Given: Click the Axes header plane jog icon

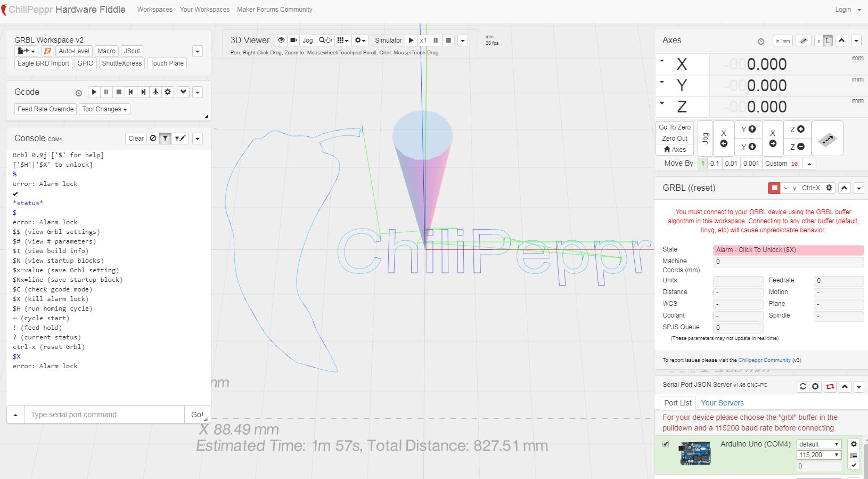Looking at the screenshot, I should coord(804,41).
